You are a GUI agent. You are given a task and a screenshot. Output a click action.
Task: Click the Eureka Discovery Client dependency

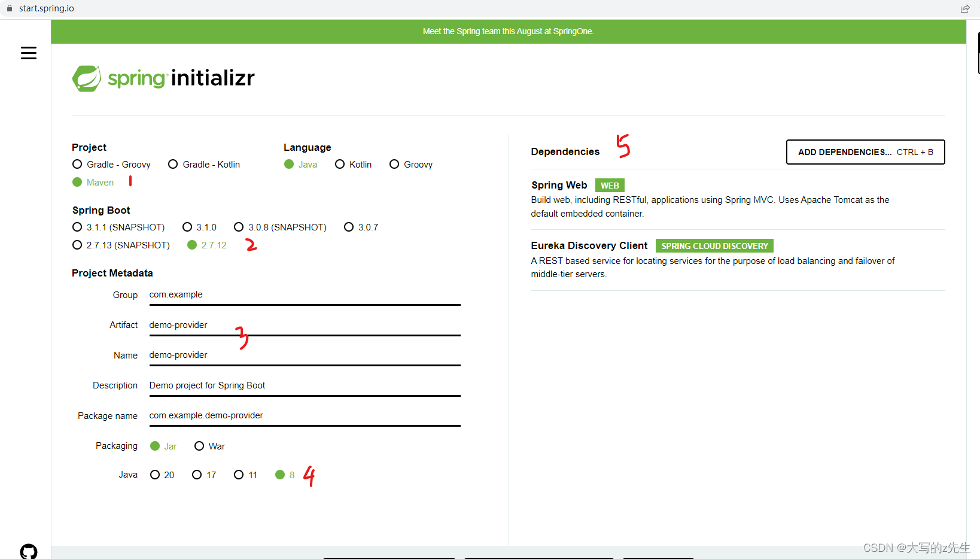pyautogui.click(x=738, y=259)
